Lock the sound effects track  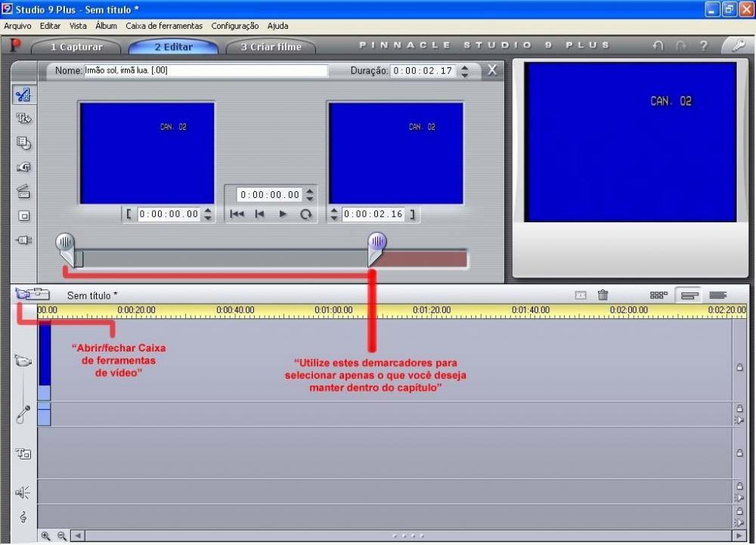(x=739, y=486)
